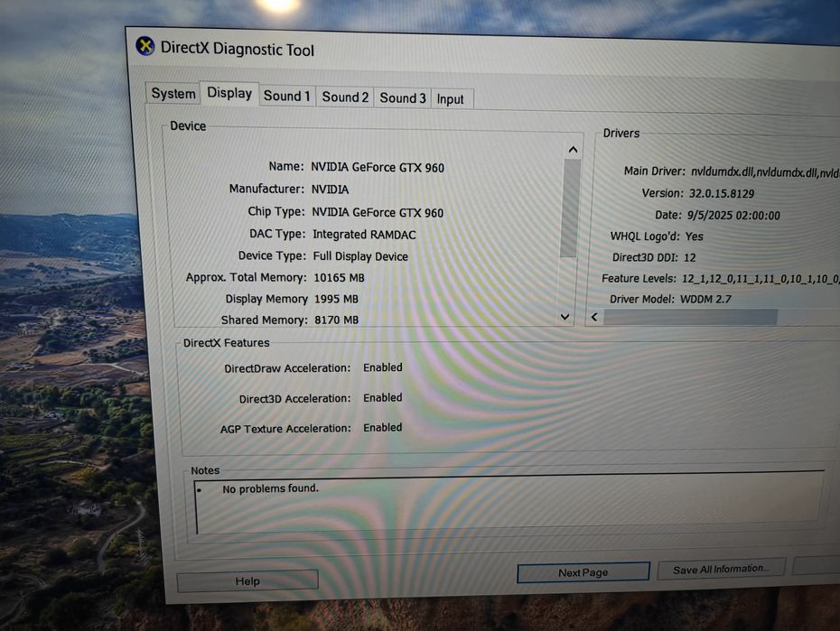Select total memory value '10165 MB'
Viewport: 840px width, 631px height.
339,278
